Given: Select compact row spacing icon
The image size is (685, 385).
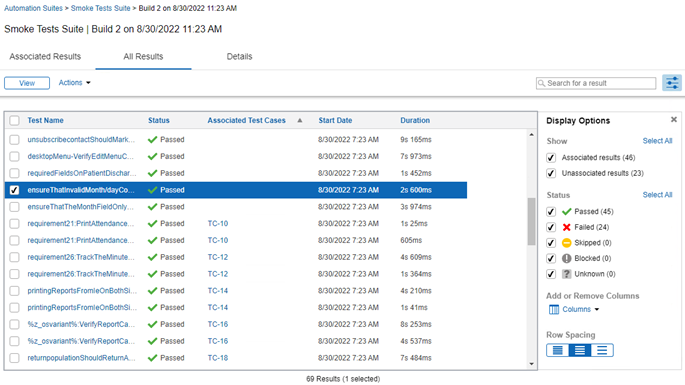Looking at the screenshot, I should click(x=557, y=350).
